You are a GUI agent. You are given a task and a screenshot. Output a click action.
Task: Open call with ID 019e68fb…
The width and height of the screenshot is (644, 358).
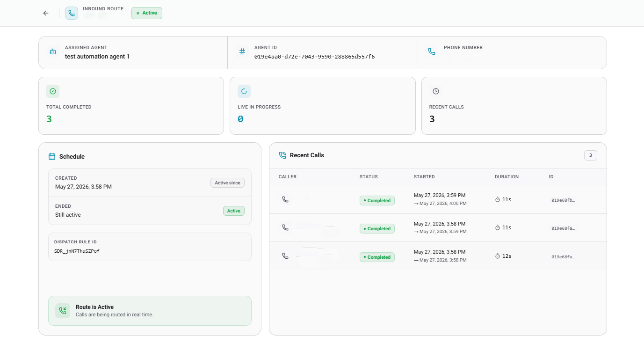click(563, 200)
